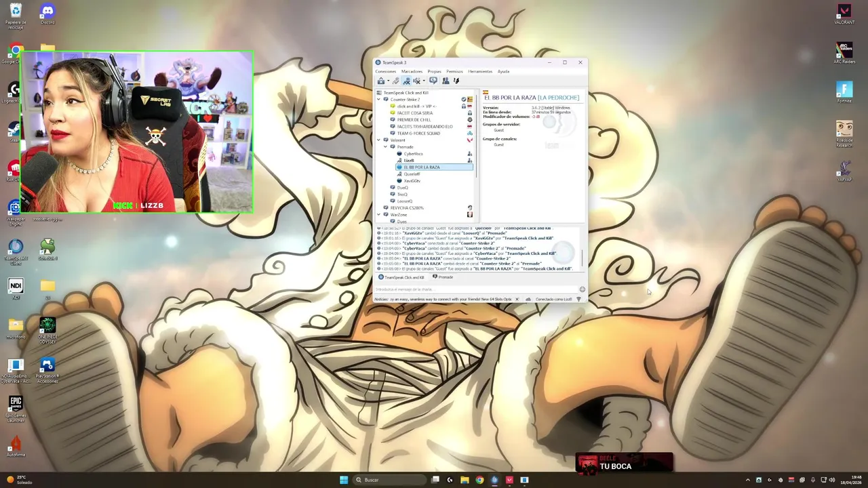This screenshot has width=868, height=488.
Task: Collapse the Counter-Strike 2 channel
Action: tap(378, 100)
